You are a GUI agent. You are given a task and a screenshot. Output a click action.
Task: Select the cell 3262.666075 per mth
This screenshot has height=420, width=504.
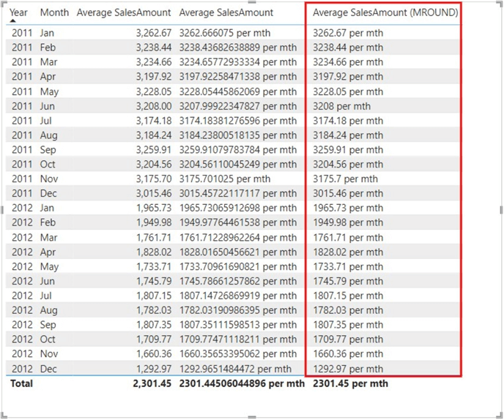(225, 33)
